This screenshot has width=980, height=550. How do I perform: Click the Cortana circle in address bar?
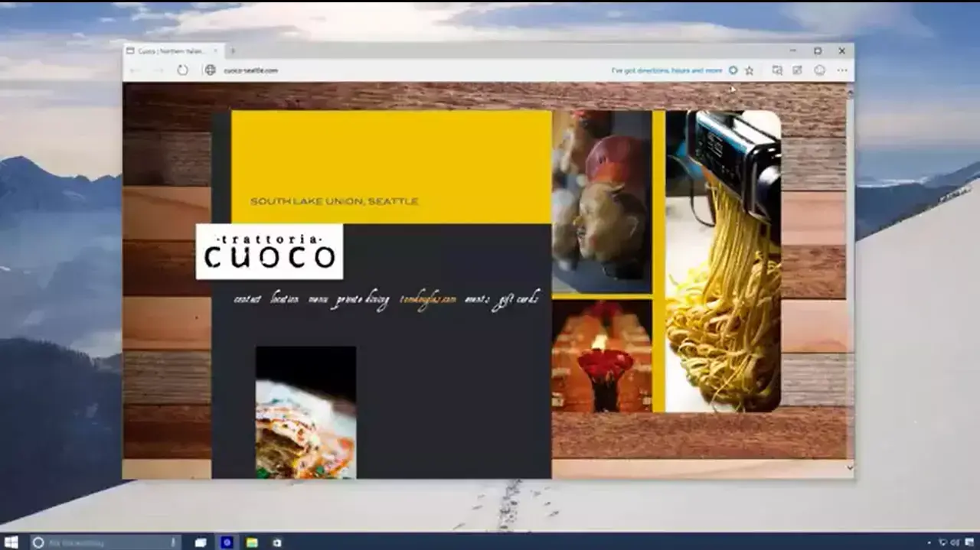click(x=733, y=70)
